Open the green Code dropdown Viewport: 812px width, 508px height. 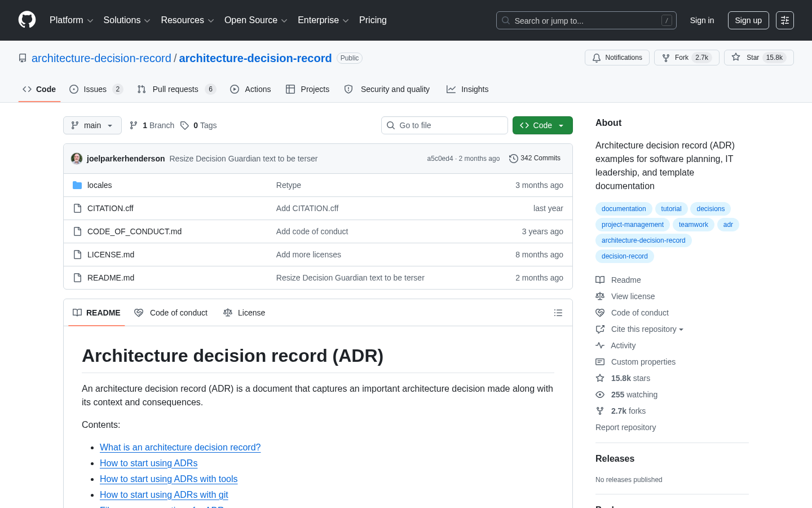[x=542, y=125]
